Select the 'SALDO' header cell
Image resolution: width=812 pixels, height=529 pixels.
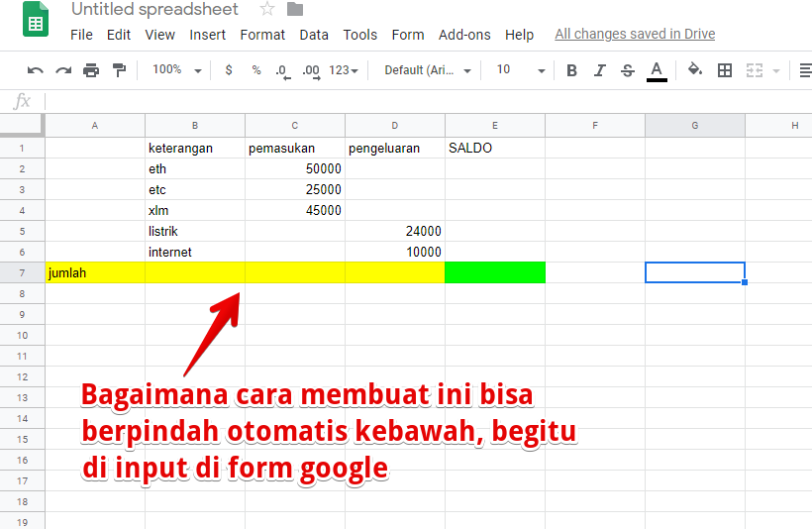coord(494,149)
